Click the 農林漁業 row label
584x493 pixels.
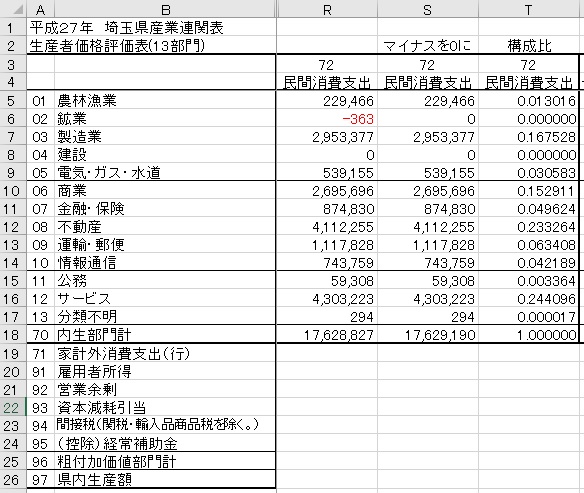pyautogui.click(x=87, y=101)
